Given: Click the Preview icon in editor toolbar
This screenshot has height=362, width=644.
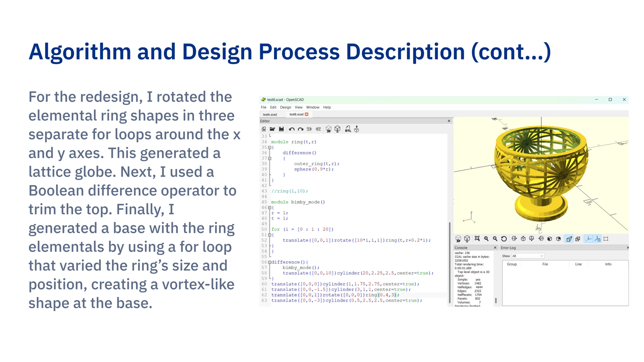Looking at the screenshot, I should pos(328,129).
